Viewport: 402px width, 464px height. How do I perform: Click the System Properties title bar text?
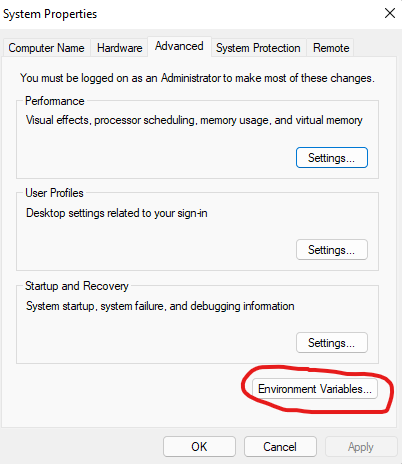point(50,14)
